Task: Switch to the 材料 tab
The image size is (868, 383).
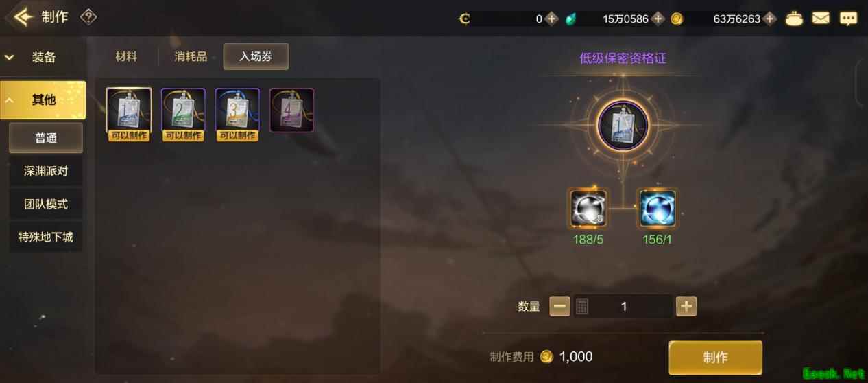Action: click(126, 57)
